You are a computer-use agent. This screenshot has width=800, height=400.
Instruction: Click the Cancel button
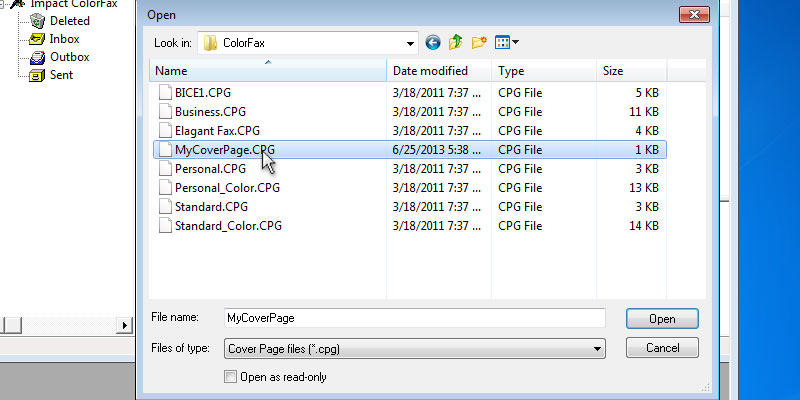click(x=662, y=348)
